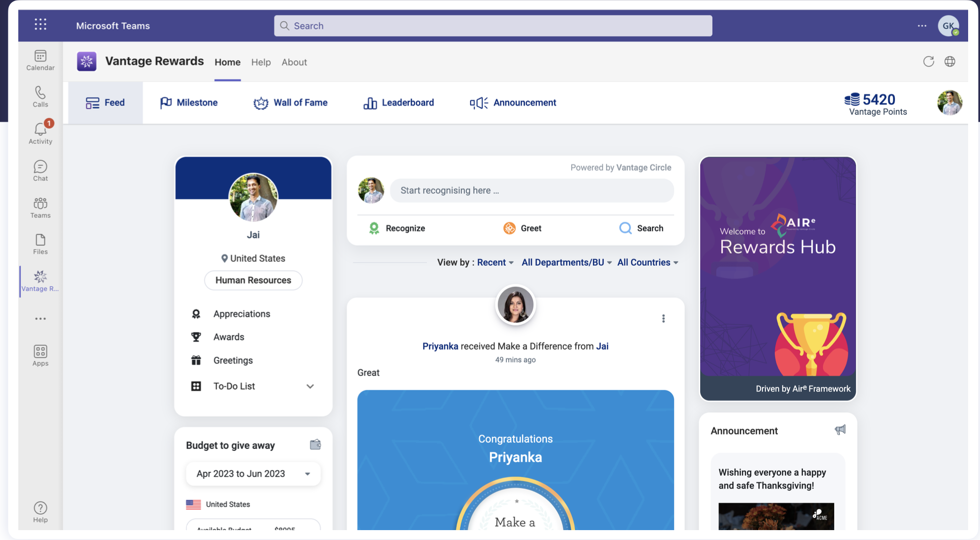Click the Human Resources department button

[x=253, y=280]
